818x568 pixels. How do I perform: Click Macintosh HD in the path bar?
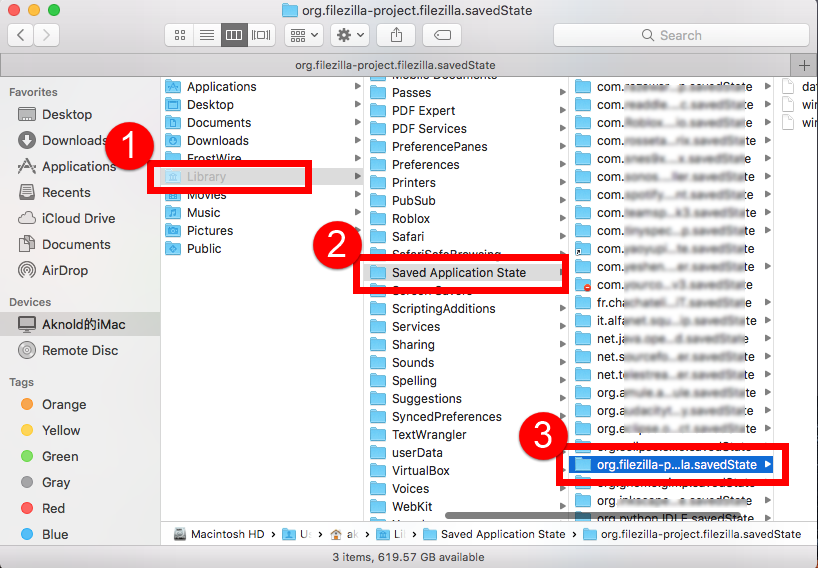coord(227,534)
